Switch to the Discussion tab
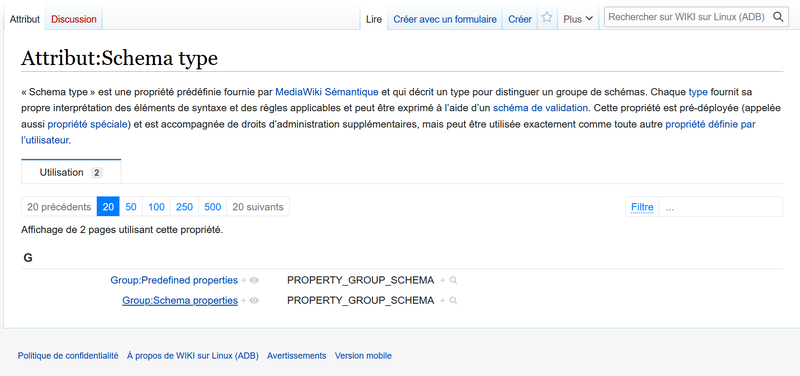This screenshot has height=376, width=800. tap(73, 19)
